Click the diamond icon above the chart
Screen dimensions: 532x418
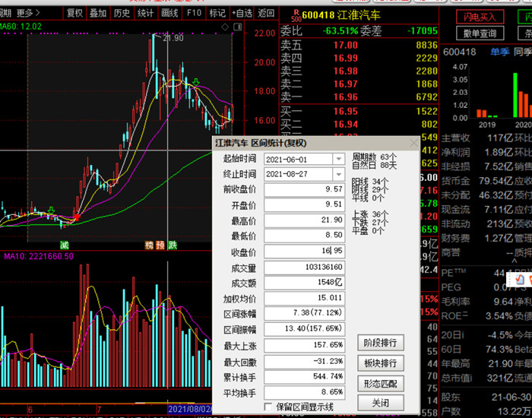click(225, 27)
